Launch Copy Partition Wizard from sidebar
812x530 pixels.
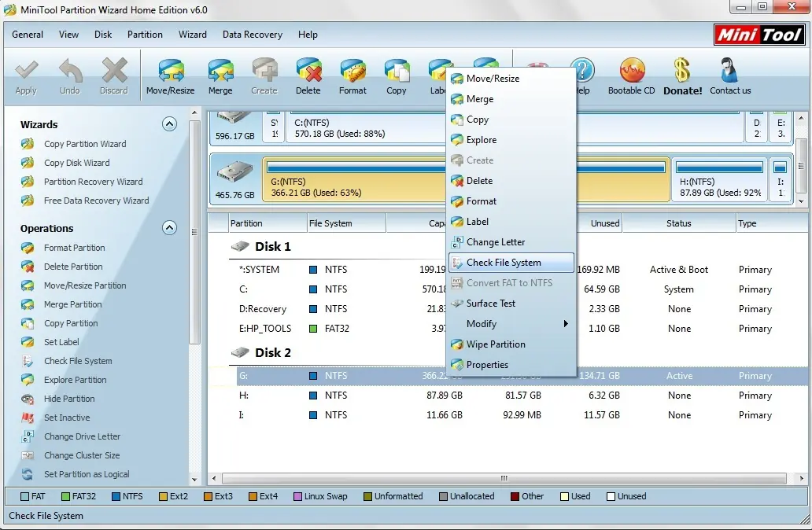[x=85, y=144]
